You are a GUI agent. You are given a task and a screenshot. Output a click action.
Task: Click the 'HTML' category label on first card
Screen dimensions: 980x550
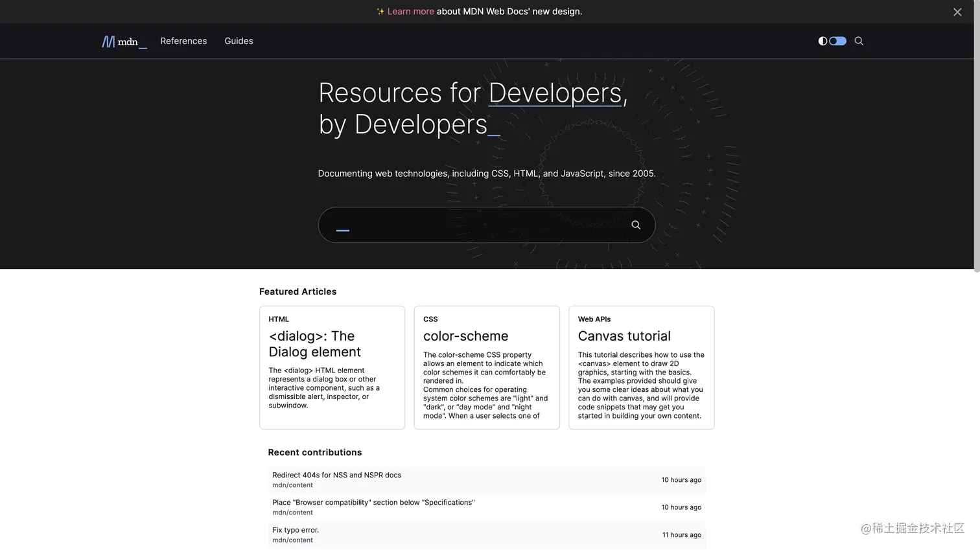(x=279, y=319)
